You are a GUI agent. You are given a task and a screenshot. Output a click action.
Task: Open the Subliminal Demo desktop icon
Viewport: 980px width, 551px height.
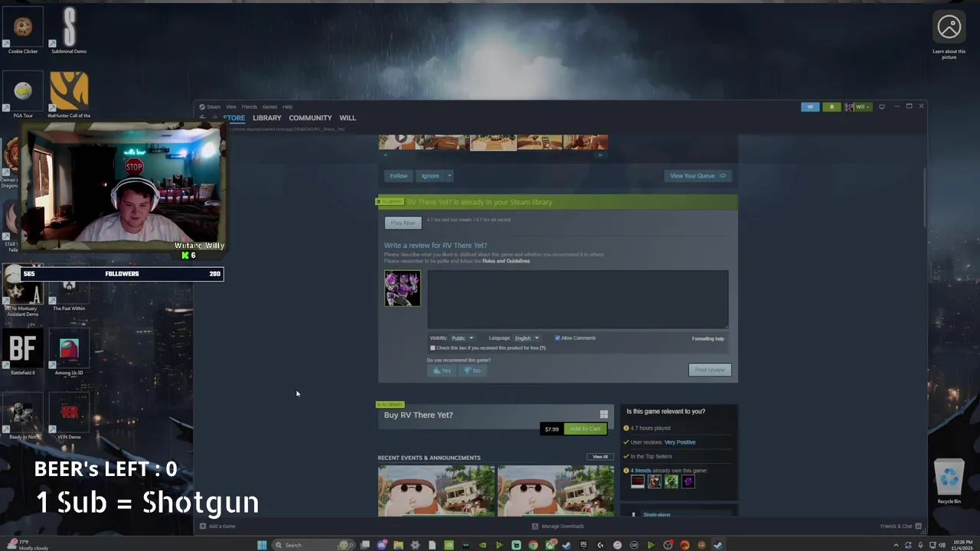pos(69,31)
